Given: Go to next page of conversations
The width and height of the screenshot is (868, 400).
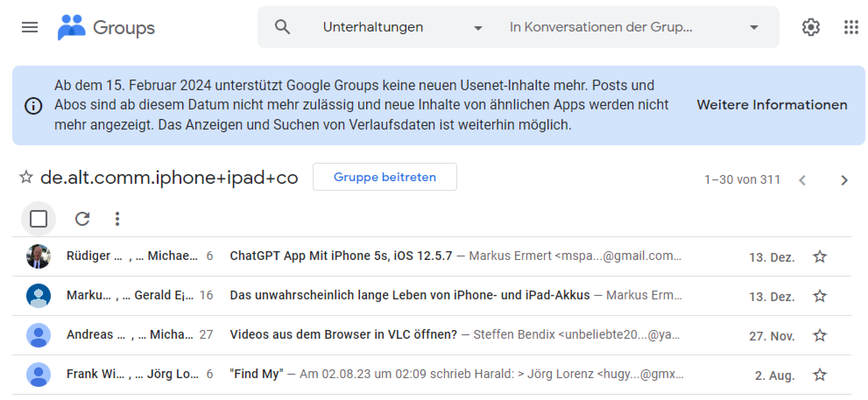Looking at the screenshot, I should coord(844,180).
